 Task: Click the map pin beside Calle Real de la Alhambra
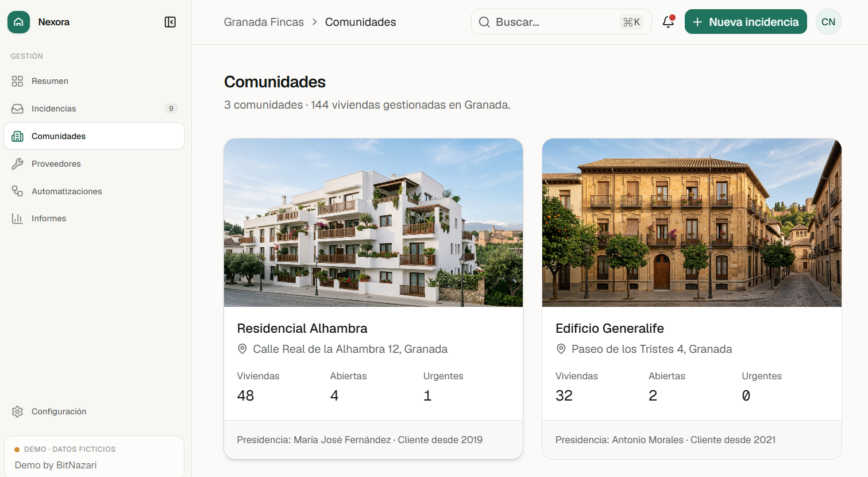tap(242, 349)
